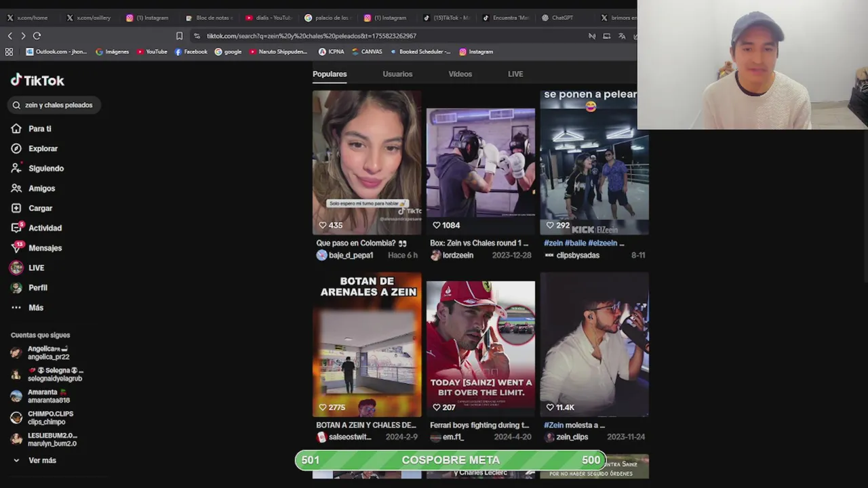Click the search field containing zein y chales peleados
This screenshot has width=868, height=488.
tap(56, 105)
